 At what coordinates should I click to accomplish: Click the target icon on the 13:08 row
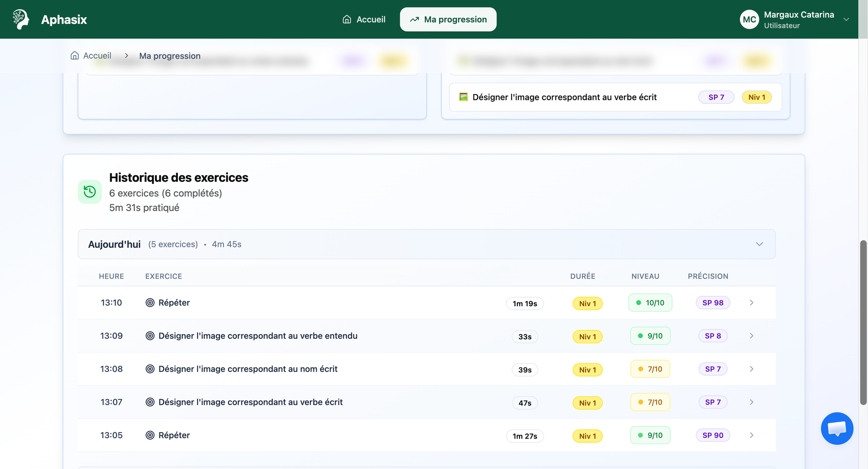tap(150, 369)
